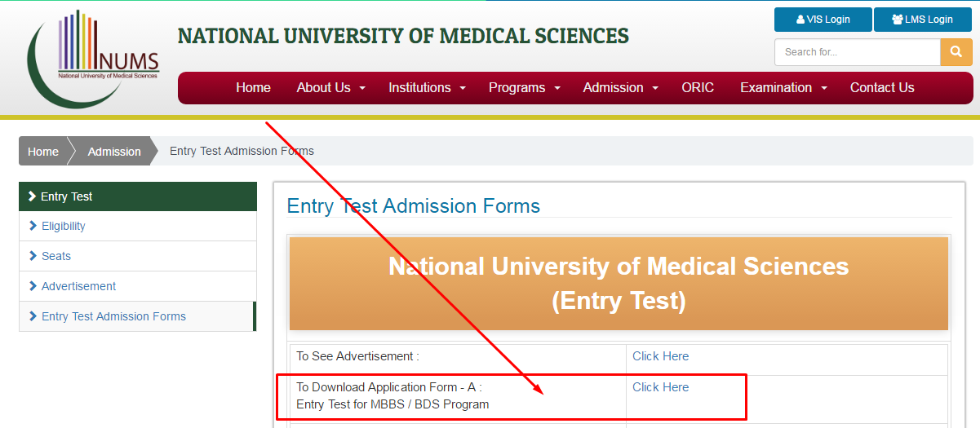
Task: Click Here link to see advertisement
Action: 660,356
